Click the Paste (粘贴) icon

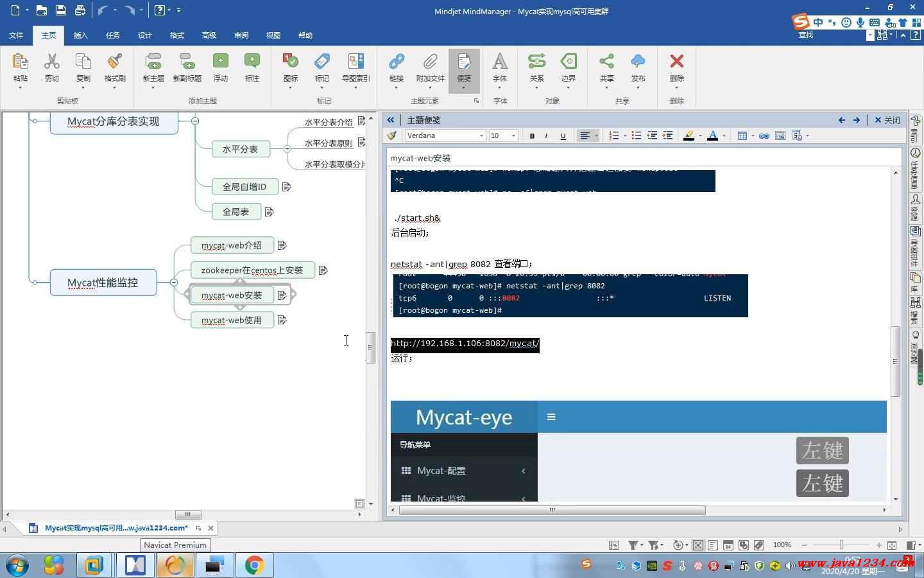pos(21,62)
